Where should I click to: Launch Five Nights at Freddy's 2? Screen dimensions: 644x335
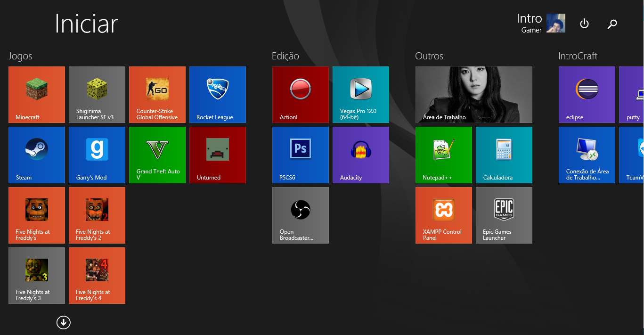[97, 215]
